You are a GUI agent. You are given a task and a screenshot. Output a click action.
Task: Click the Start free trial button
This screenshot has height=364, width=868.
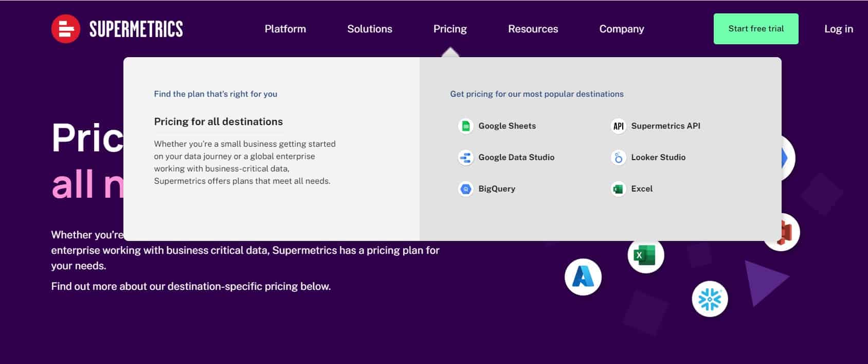(756, 29)
